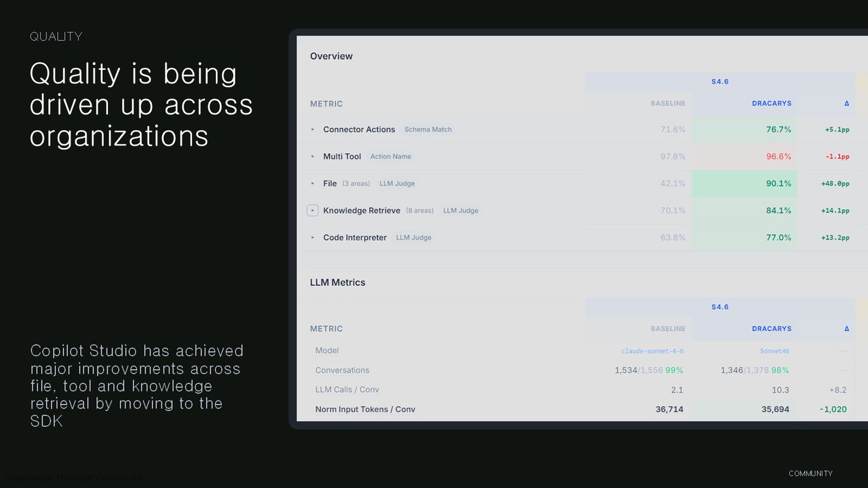The height and width of the screenshot is (488, 868).
Task: Click the LLM Judge tag beside File
Action: pos(397,184)
